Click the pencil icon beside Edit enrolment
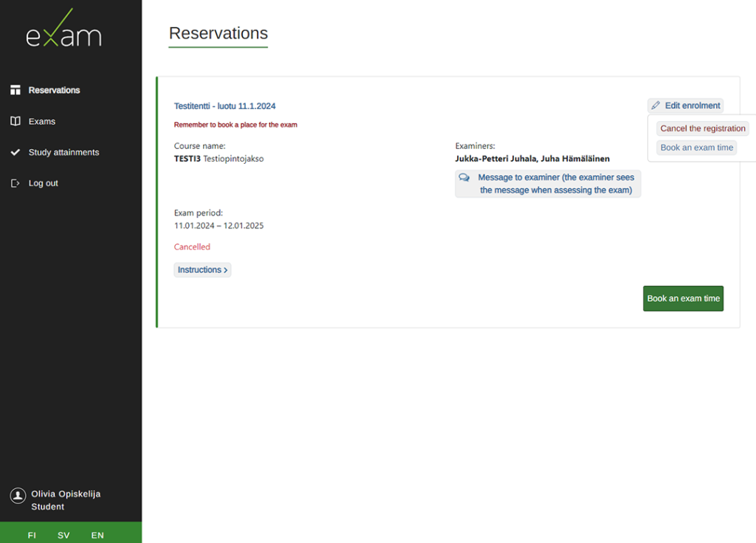Image resolution: width=756 pixels, height=543 pixels. point(656,106)
